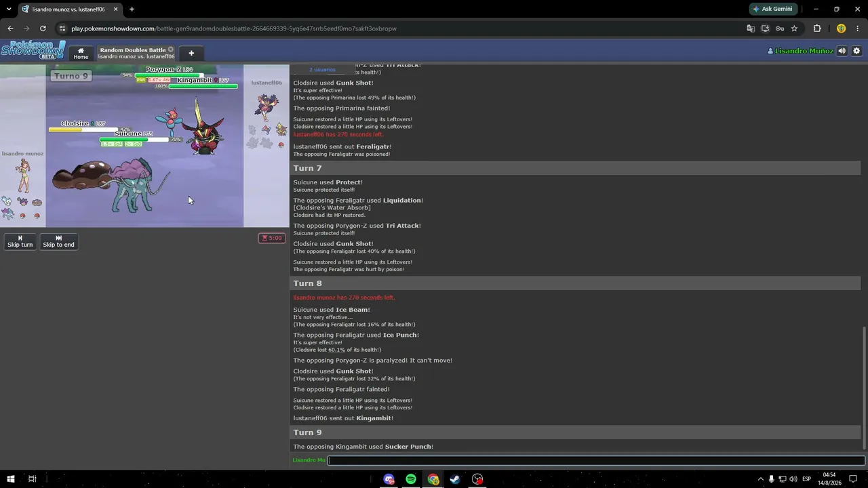The image size is (868, 488).
Task: Open new room with plus tab
Action: point(191,53)
